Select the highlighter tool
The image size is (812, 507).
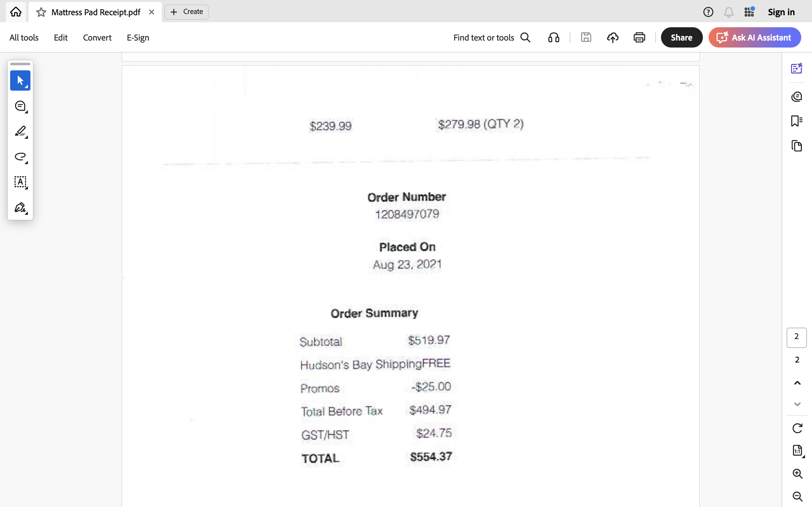click(20, 132)
